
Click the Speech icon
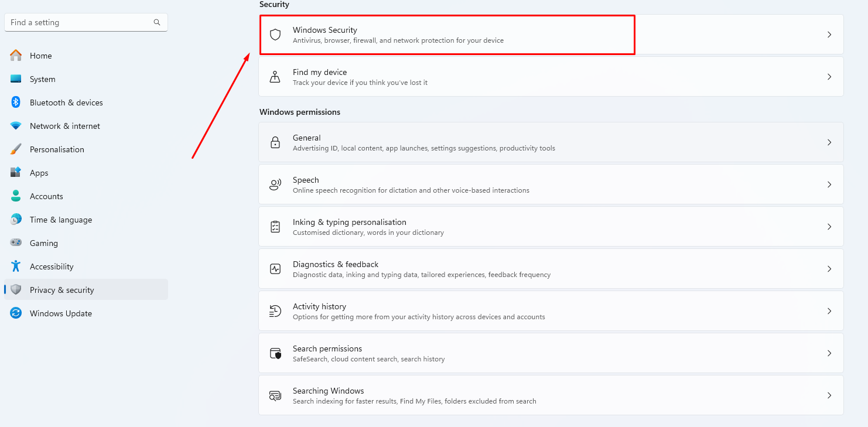pos(275,185)
